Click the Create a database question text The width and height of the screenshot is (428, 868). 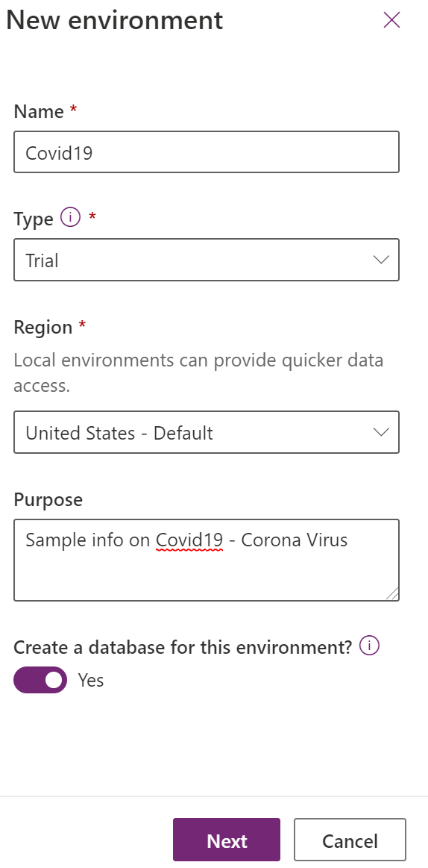(x=183, y=646)
